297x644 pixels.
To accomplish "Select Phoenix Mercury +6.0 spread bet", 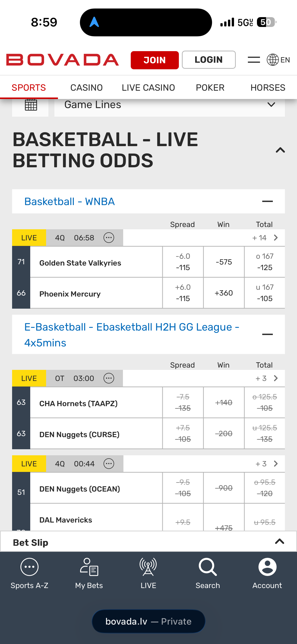I will pos(183,293).
